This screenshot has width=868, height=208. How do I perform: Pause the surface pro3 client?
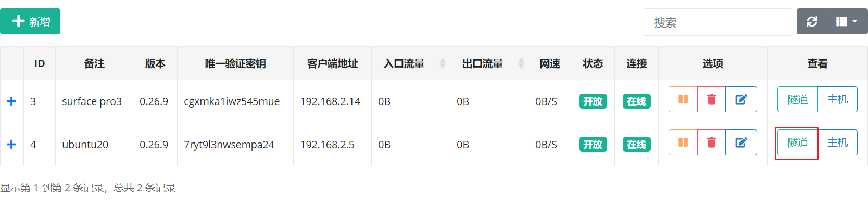(x=683, y=99)
